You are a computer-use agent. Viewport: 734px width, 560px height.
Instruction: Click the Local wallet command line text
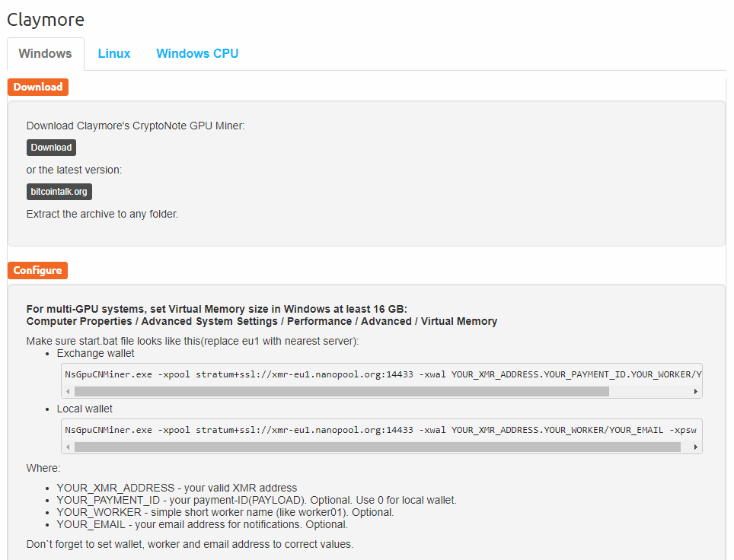pyautogui.click(x=381, y=430)
